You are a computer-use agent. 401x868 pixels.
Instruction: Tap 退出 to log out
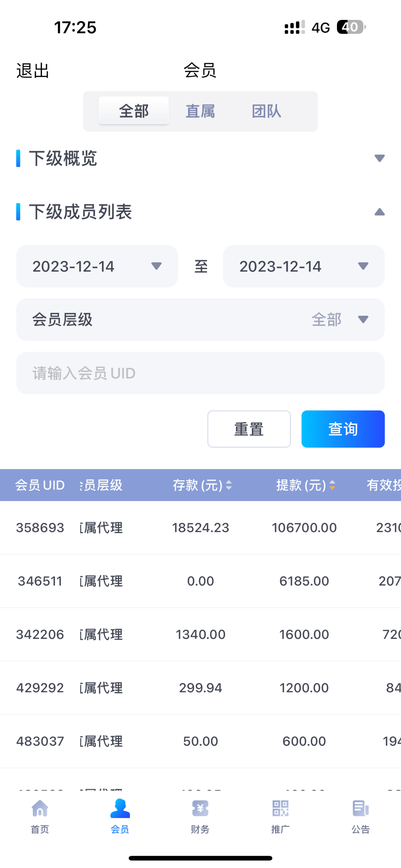(x=33, y=71)
